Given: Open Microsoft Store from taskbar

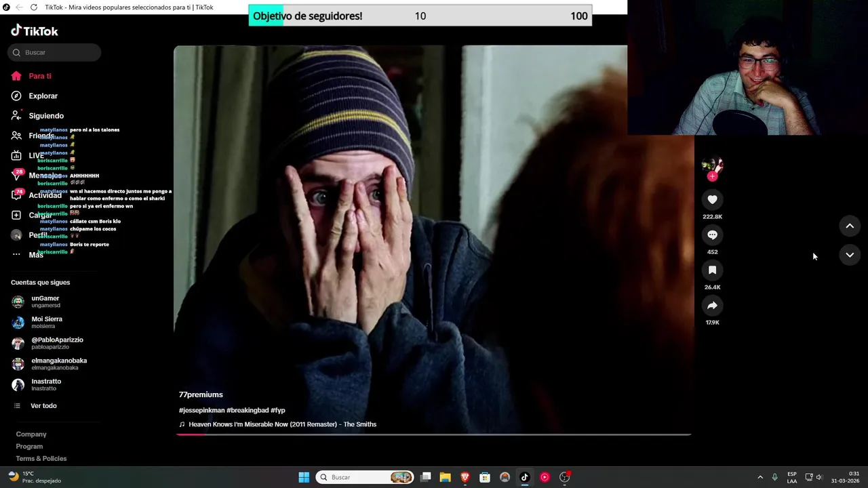Looking at the screenshot, I should point(485,477).
